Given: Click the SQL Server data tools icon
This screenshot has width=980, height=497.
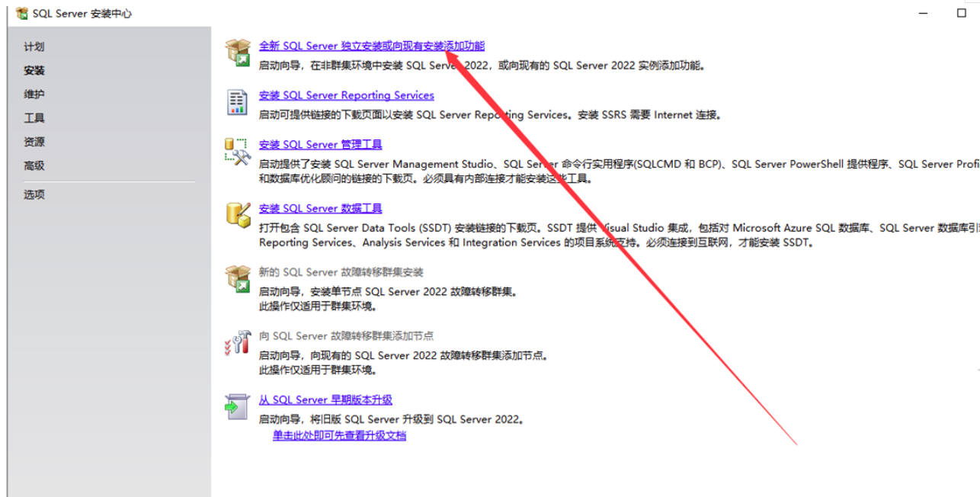Looking at the screenshot, I should [238, 215].
